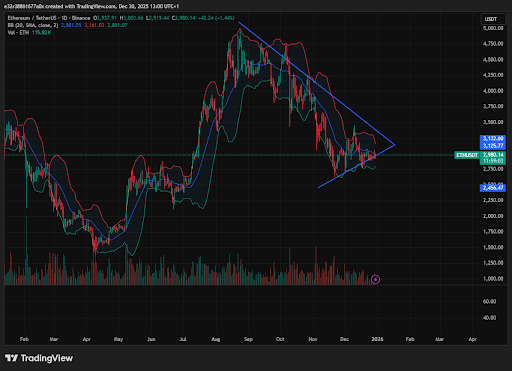
Task: Click the 3,161.03 upper band value in legend
Action: (x=94, y=25)
